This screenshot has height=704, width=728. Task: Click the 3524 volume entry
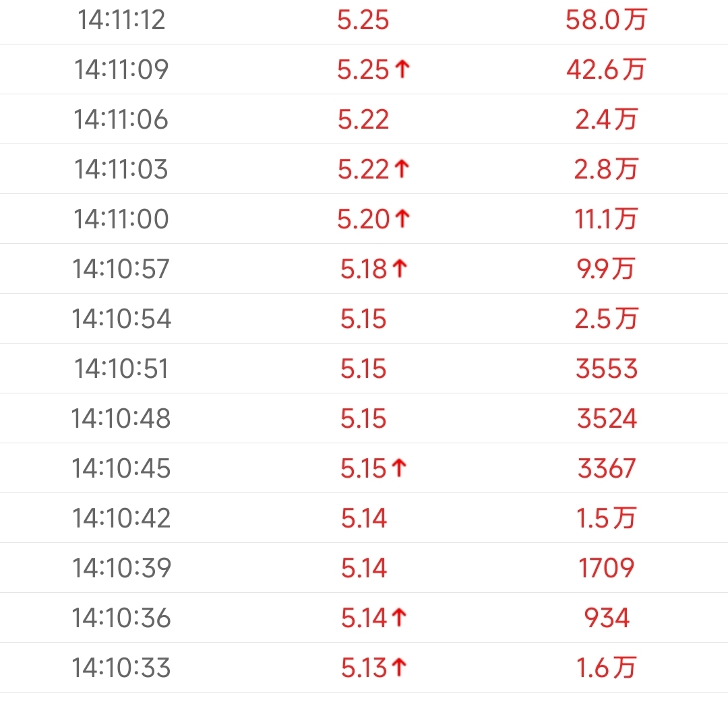[607, 418]
